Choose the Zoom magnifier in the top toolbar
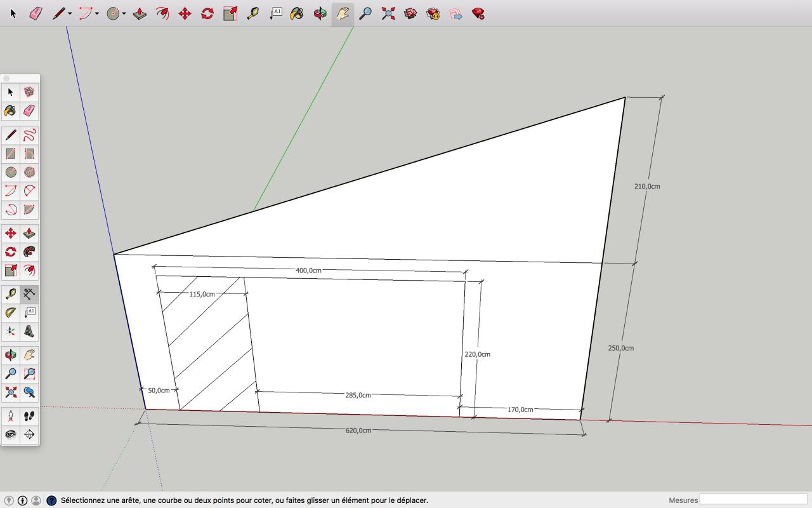The width and height of the screenshot is (812, 508). point(365,13)
